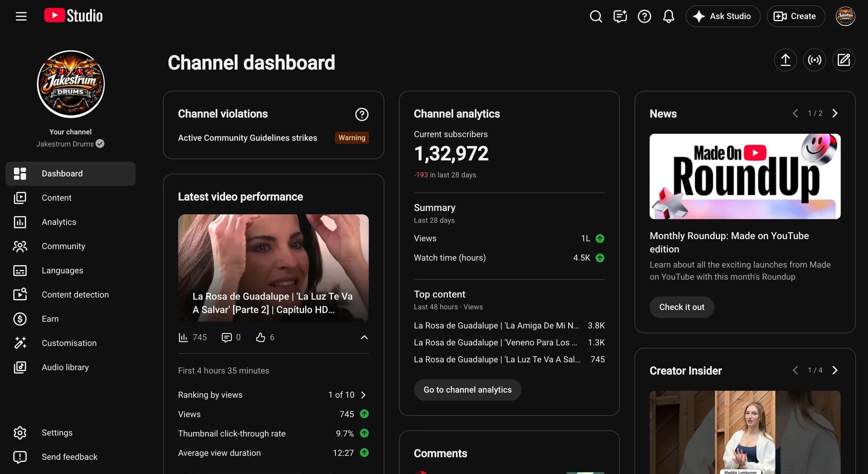Open help for Channel violations
The image size is (868, 474).
coord(362,114)
